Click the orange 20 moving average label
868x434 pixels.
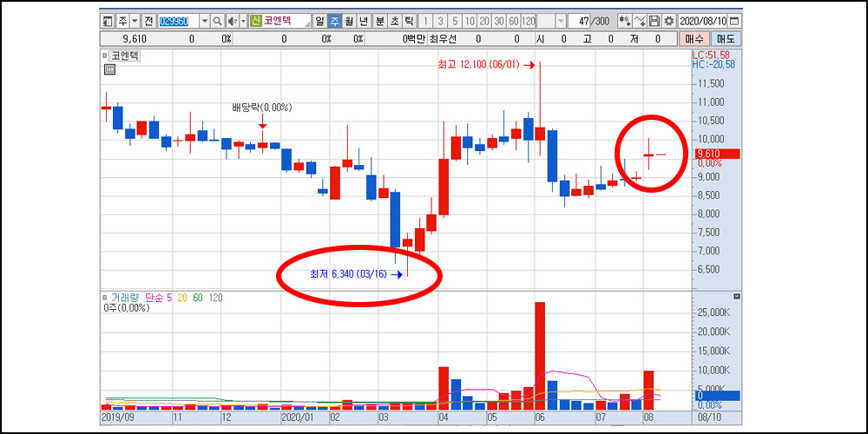182,297
